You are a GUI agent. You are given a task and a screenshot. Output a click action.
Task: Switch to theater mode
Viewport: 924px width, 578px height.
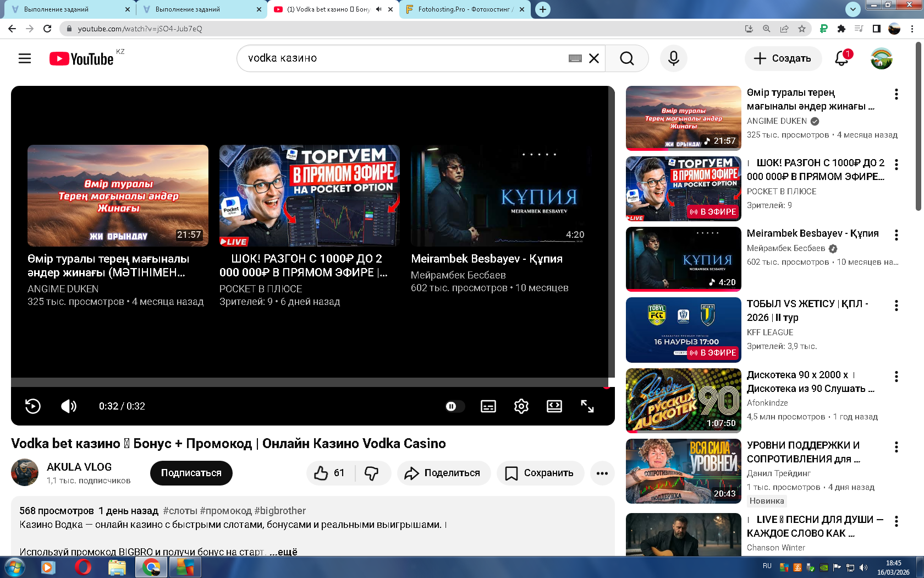(554, 406)
